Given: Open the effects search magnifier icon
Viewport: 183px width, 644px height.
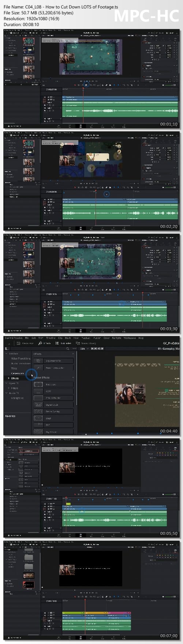Looking at the screenshot, I should pyautogui.click(x=67, y=348).
